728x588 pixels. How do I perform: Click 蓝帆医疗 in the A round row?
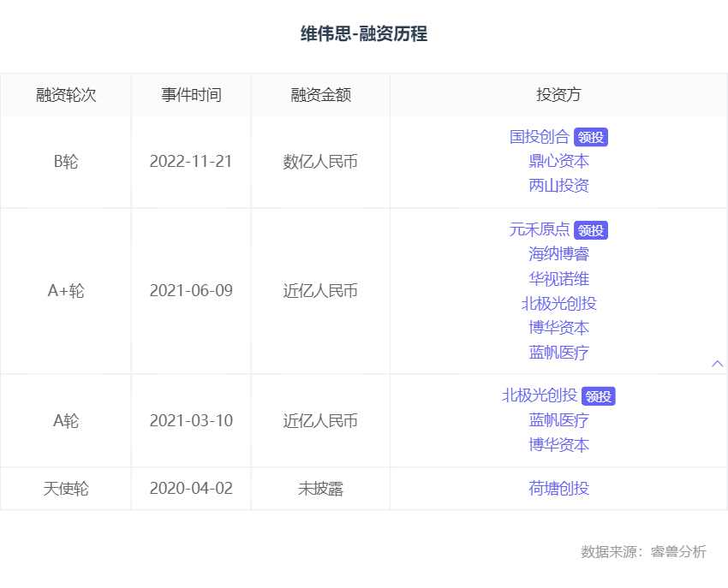click(558, 420)
